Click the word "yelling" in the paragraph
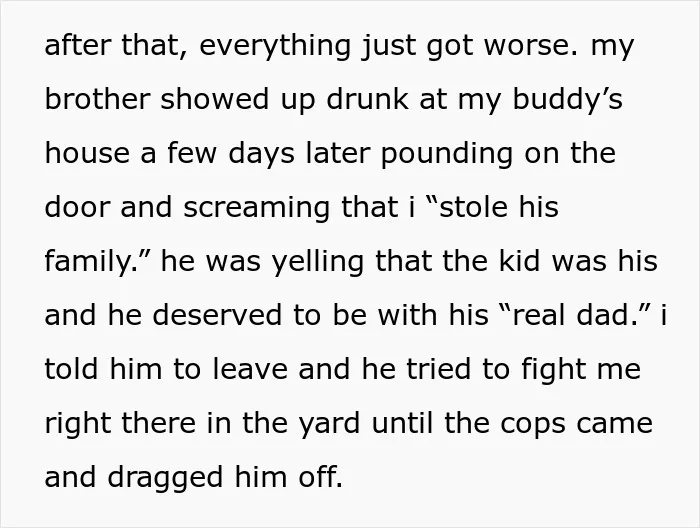Viewport: 700px width, 528px height. tap(318, 263)
